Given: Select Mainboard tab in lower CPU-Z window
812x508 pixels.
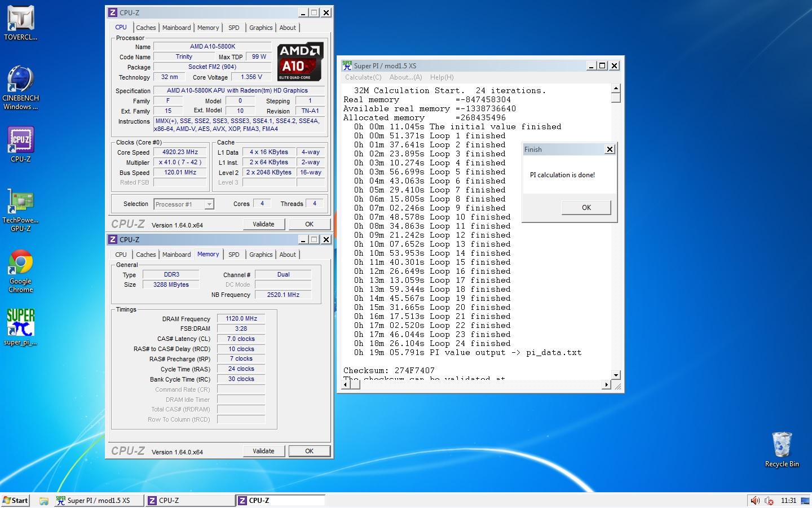Looking at the screenshot, I should (x=176, y=255).
